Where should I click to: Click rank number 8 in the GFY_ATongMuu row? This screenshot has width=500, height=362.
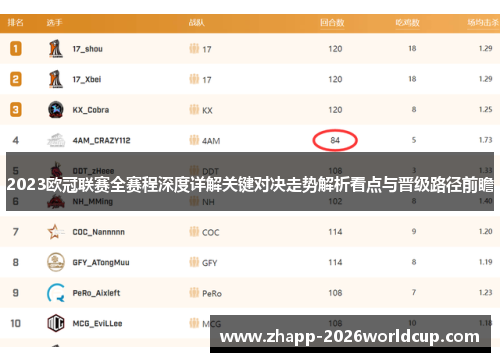coord(16,262)
